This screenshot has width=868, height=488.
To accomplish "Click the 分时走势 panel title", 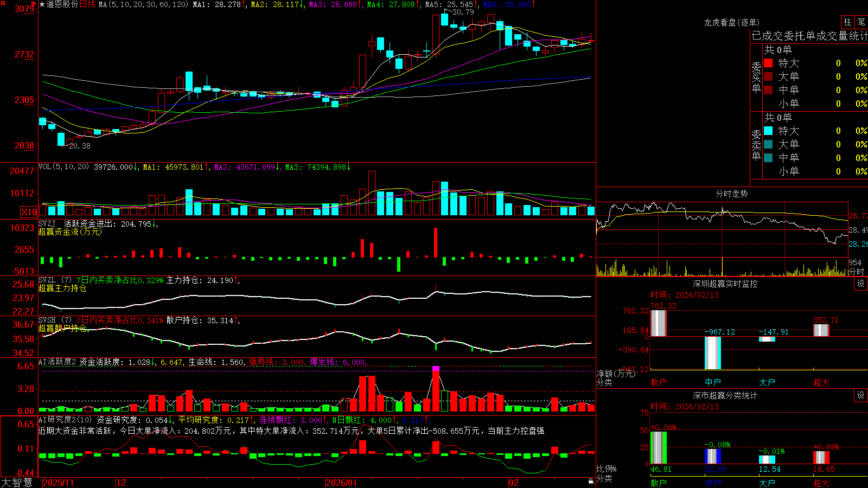I will tap(731, 194).
